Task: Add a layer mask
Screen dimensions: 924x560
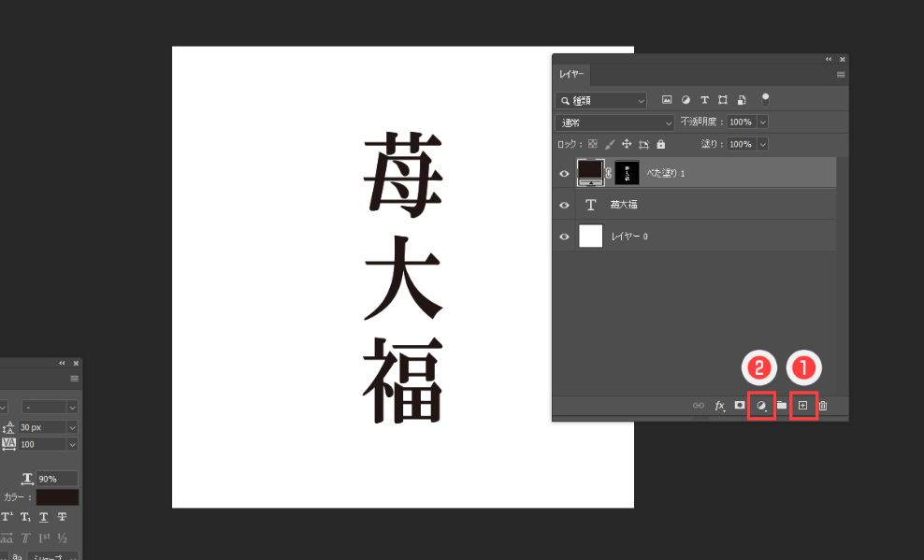Action: pyautogui.click(x=740, y=405)
